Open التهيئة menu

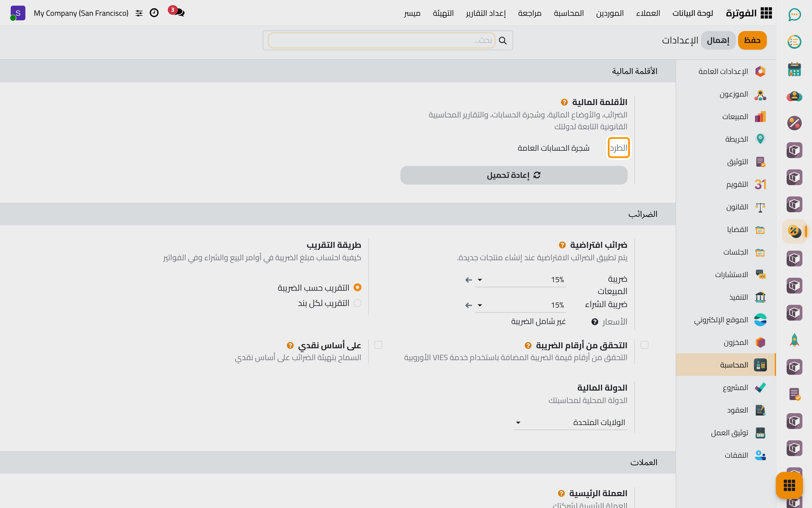(x=443, y=13)
